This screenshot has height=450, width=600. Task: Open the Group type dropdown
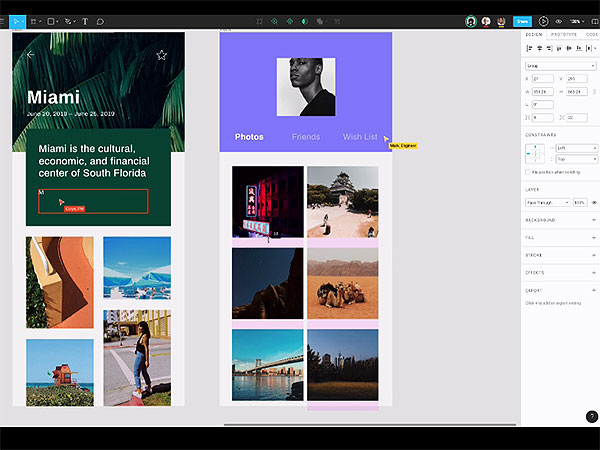click(x=561, y=66)
